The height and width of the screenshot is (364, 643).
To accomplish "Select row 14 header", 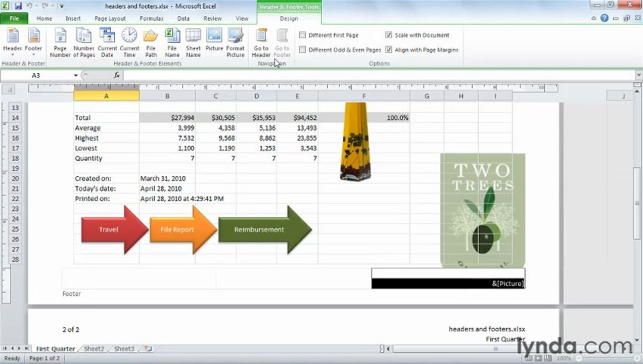I will [x=15, y=118].
